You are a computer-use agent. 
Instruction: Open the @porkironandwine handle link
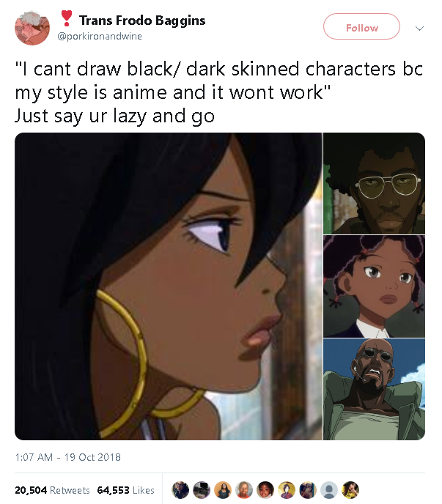pos(100,37)
